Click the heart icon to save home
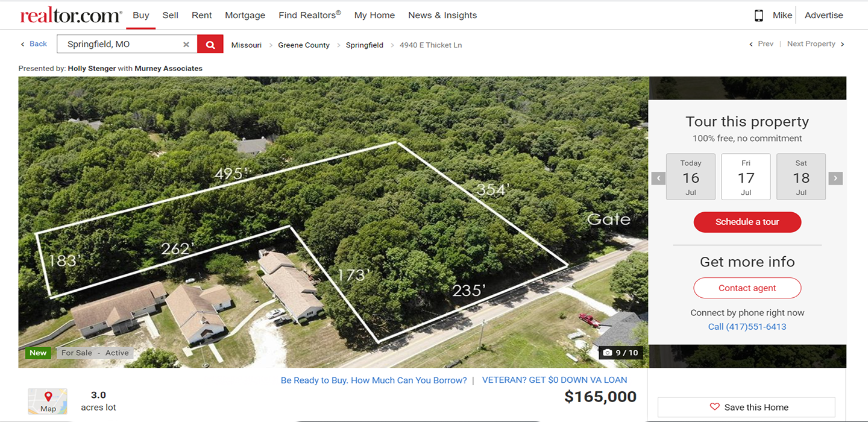Viewport: 868px width, 422px height. click(x=715, y=407)
